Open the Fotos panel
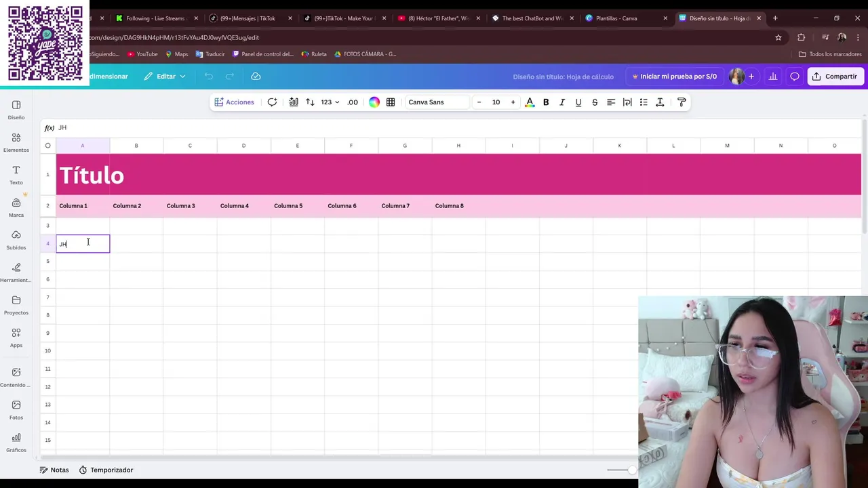 pyautogui.click(x=16, y=410)
